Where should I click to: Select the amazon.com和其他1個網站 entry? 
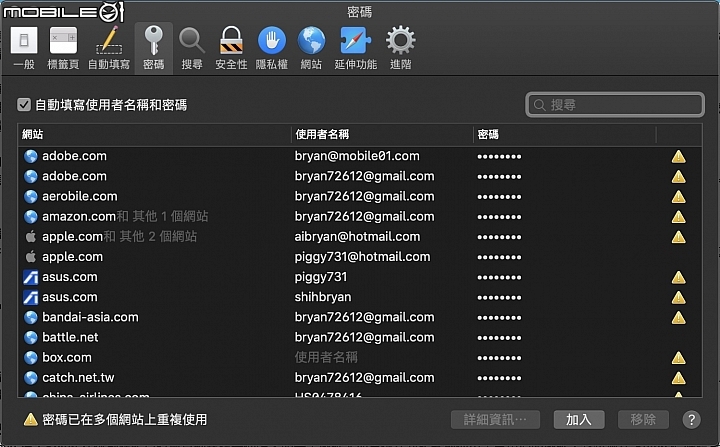click(x=125, y=216)
